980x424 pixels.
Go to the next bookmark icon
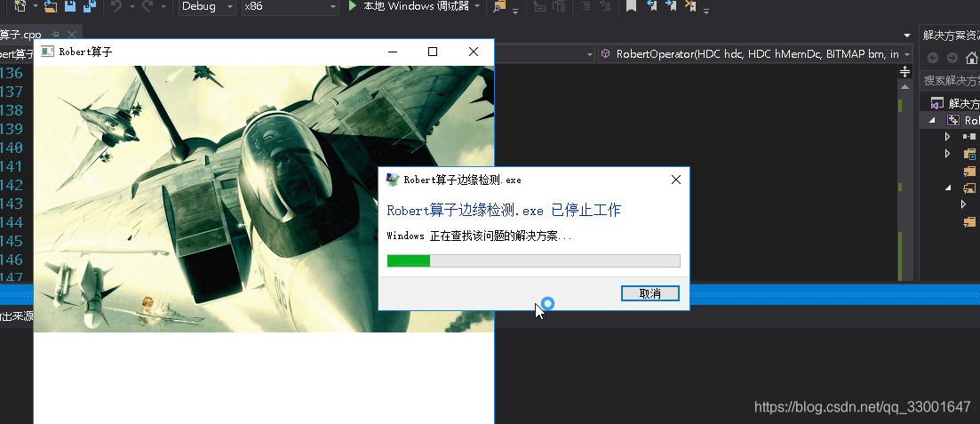click(x=671, y=6)
